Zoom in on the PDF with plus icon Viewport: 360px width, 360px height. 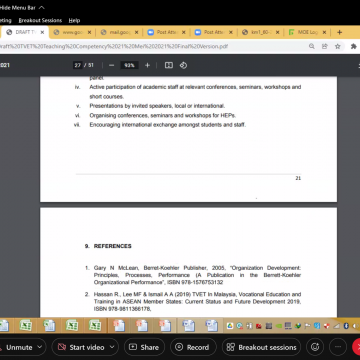(147, 65)
